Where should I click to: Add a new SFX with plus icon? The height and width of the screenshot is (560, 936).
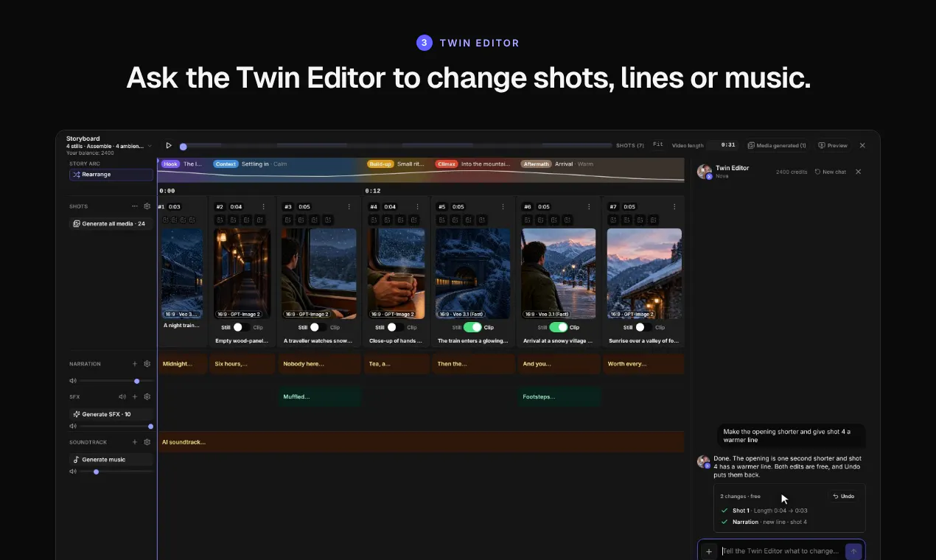(135, 396)
